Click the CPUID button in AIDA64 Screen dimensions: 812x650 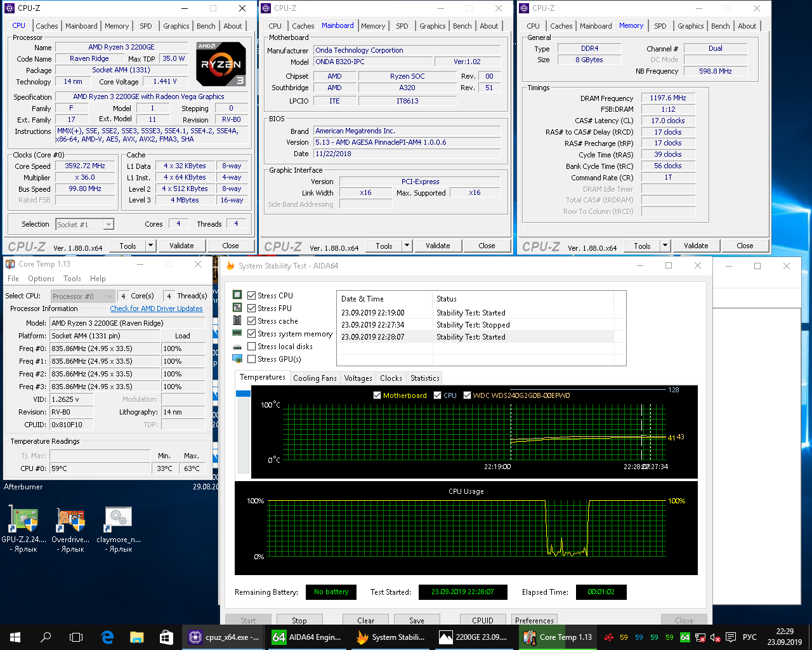pos(483,620)
